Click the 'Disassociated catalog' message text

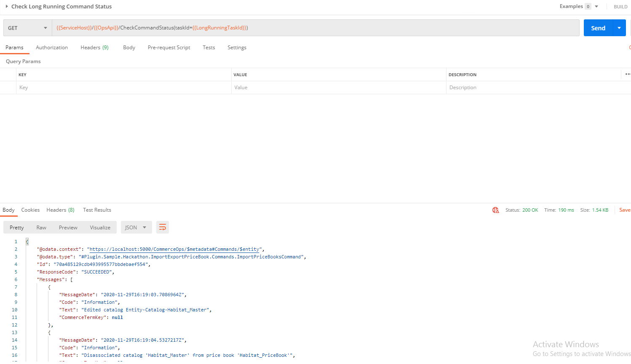pos(187,355)
